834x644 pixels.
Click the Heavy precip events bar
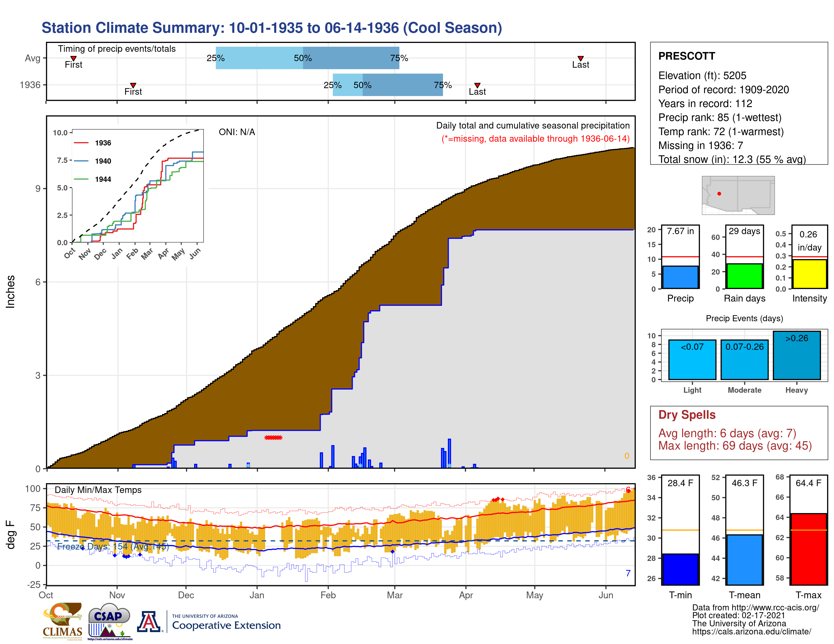point(797,355)
